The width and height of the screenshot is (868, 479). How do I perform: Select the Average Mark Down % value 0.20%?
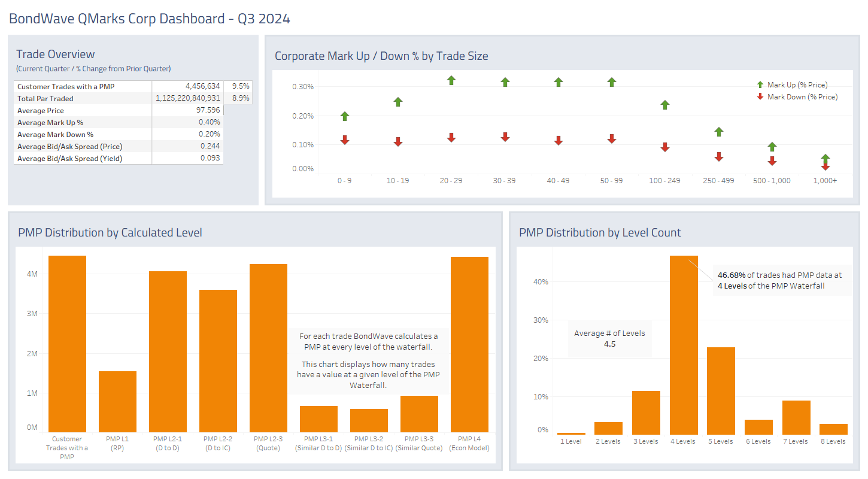tap(210, 134)
